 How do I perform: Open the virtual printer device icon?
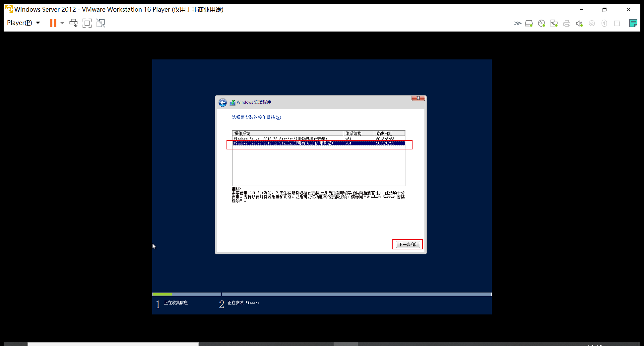point(567,23)
